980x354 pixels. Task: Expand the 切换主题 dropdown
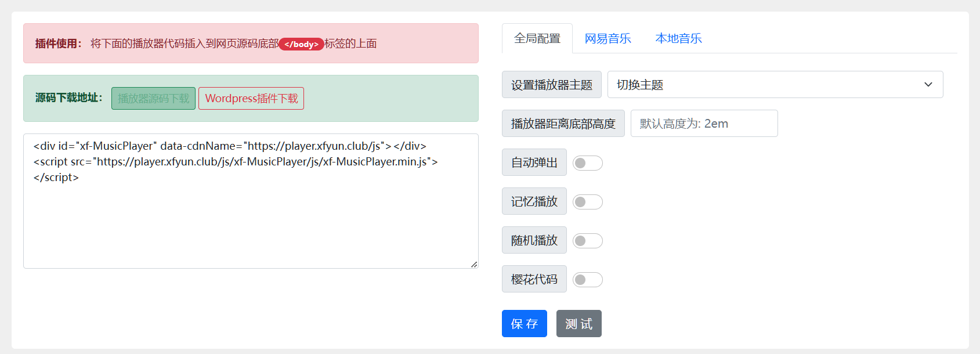(775, 85)
